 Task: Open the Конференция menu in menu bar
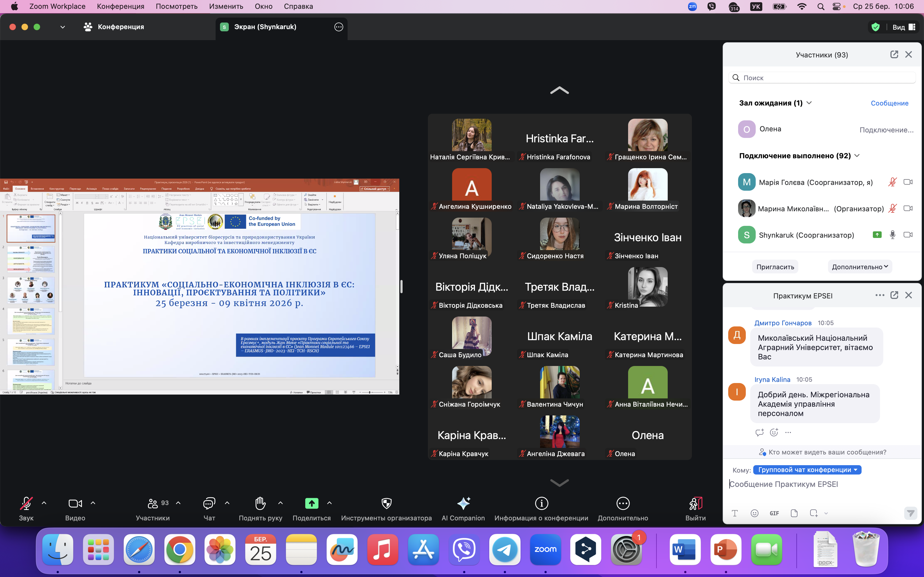coord(120,7)
